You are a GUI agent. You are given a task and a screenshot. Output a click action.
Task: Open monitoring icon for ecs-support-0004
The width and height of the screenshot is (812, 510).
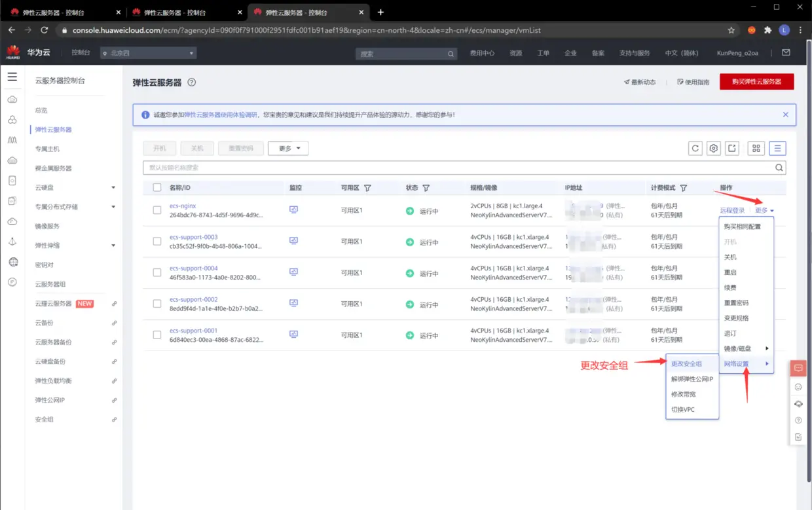(293, 272)
